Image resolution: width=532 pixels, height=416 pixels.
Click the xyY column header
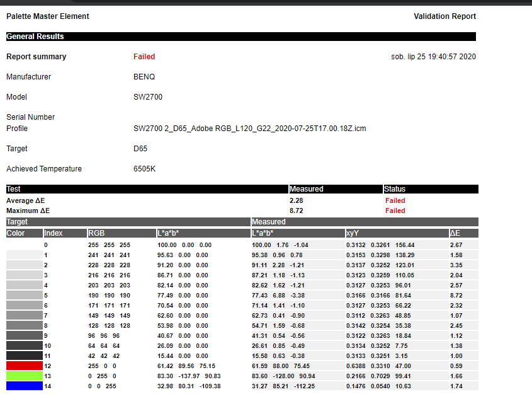point(352,233)
